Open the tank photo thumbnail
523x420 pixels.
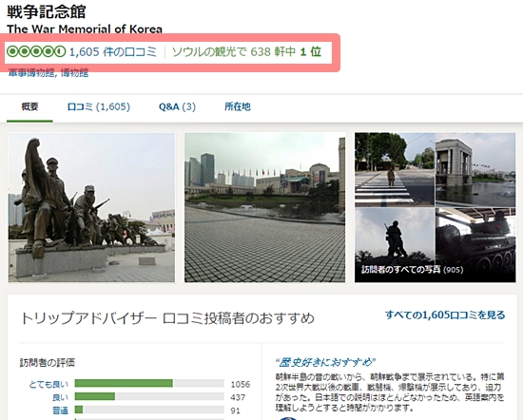coord(475,245)
